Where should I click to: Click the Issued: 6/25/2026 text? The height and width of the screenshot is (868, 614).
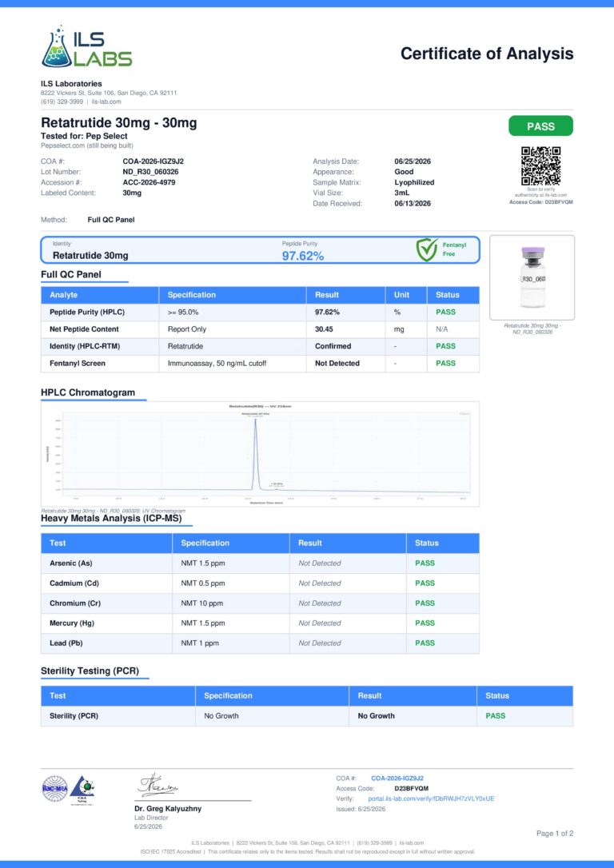coord(361,810)
